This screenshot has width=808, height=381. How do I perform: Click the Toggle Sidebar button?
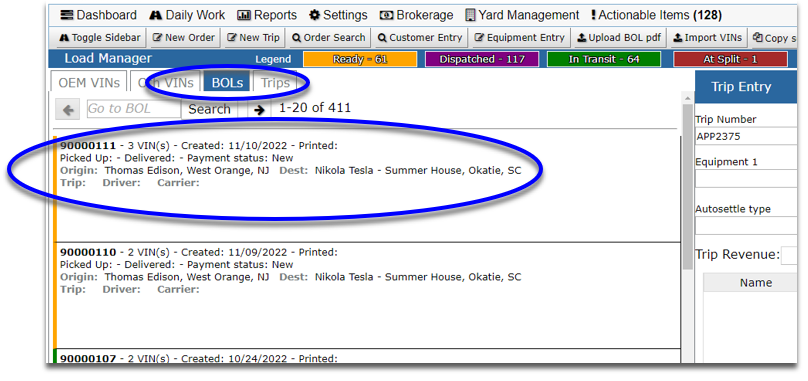[x=100, y=38]
